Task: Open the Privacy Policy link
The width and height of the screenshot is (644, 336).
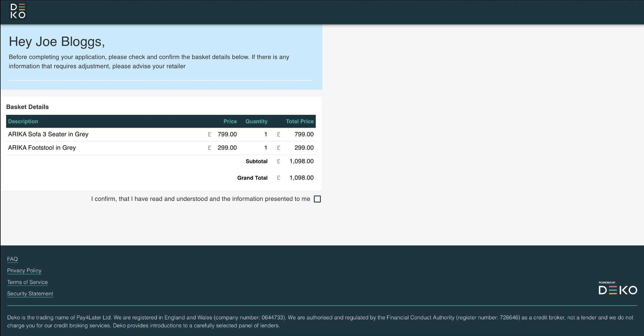Action: tap(24, 271)
